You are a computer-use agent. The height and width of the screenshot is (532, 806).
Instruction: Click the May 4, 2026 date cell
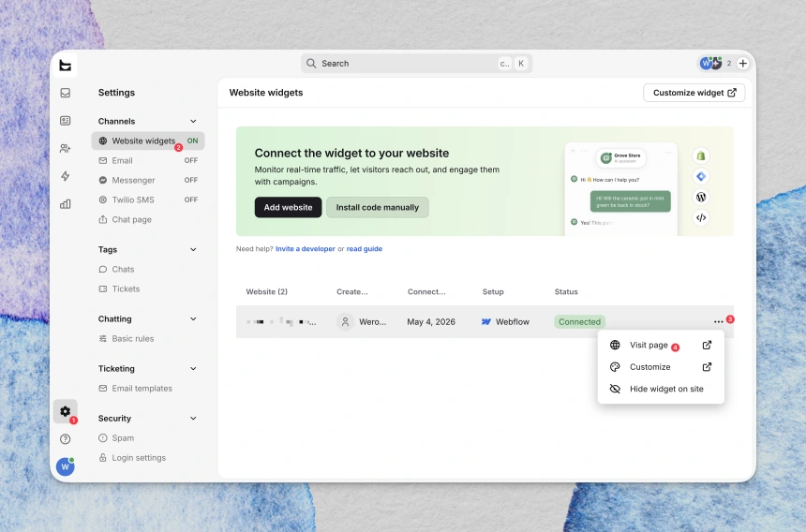[x=431, y=322]
